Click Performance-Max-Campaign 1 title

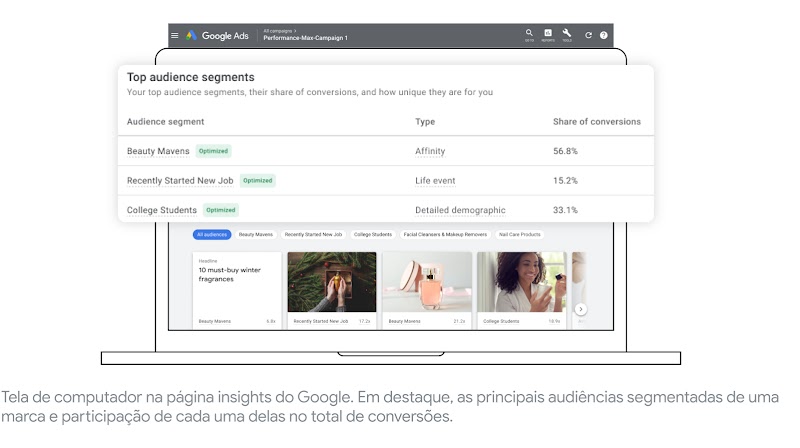[x=305, y=38]
